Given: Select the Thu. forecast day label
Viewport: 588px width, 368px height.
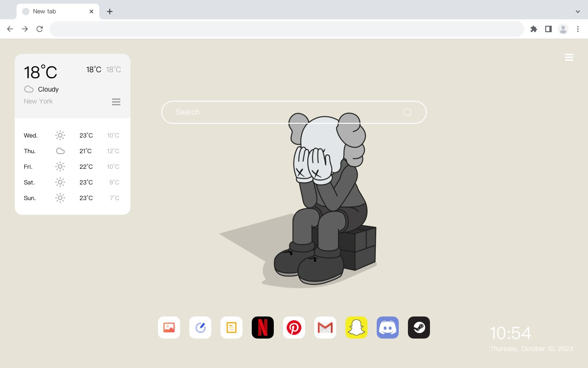Looking at the screenshot, I should 30,151.
